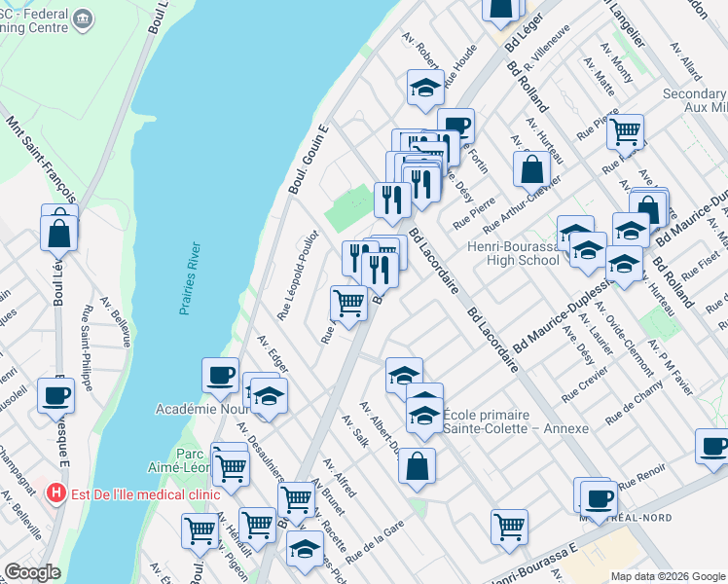The image size is (728, 584).
Task: Select the shopping bag marker near Bd Maurice-Duplessis
Action: [x=650, y=208]
